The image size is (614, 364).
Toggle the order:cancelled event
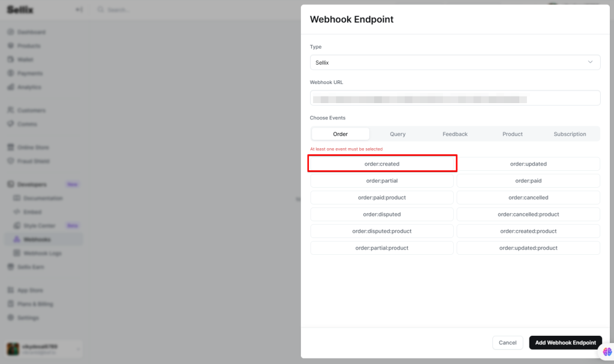tap(528, 197)
